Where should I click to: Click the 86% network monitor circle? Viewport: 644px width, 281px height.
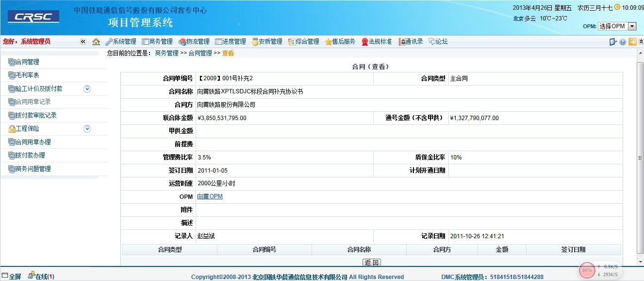587,270
